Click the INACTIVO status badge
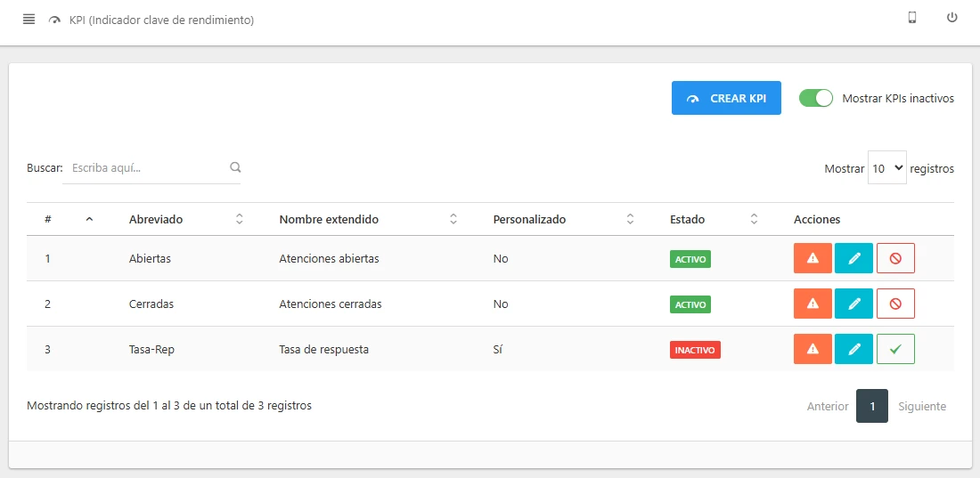The width and height of the screenshot is (980, 478). 695,349
